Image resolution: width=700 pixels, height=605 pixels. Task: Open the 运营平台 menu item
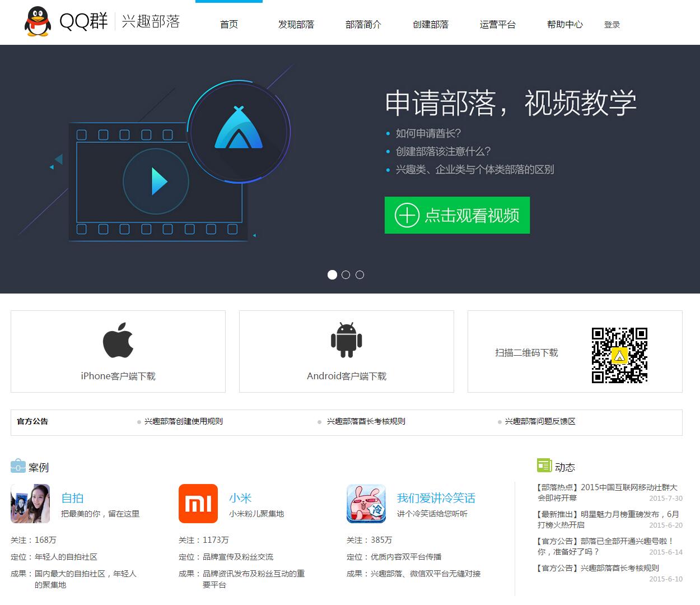pos(498,24)
